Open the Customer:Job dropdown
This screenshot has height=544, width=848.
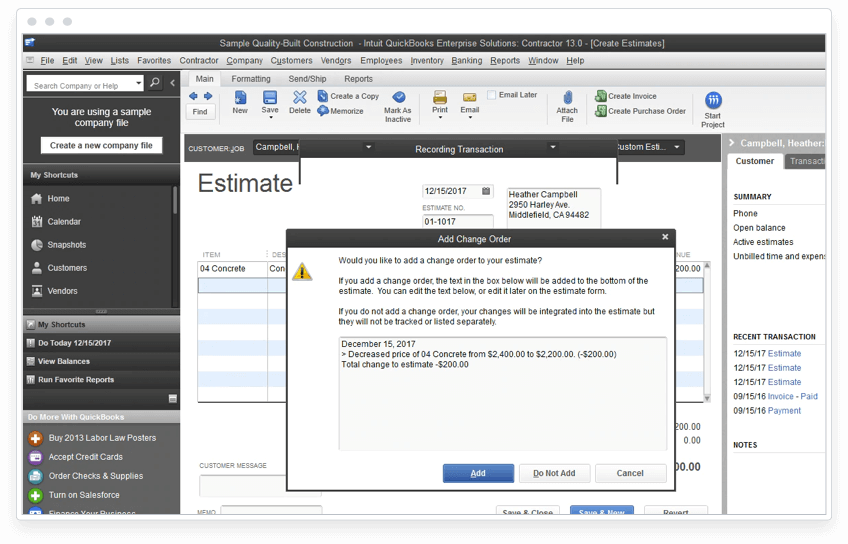point(368,147)
